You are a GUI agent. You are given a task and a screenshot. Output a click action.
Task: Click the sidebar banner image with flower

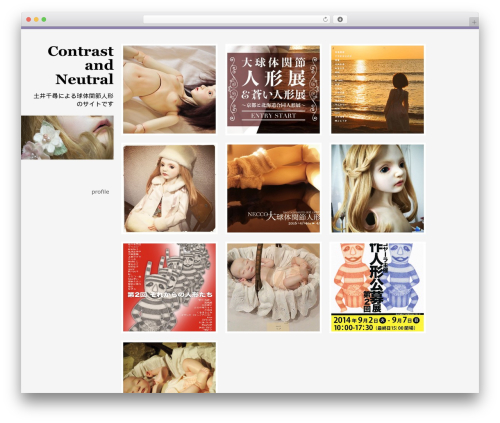tap(67, 137)
